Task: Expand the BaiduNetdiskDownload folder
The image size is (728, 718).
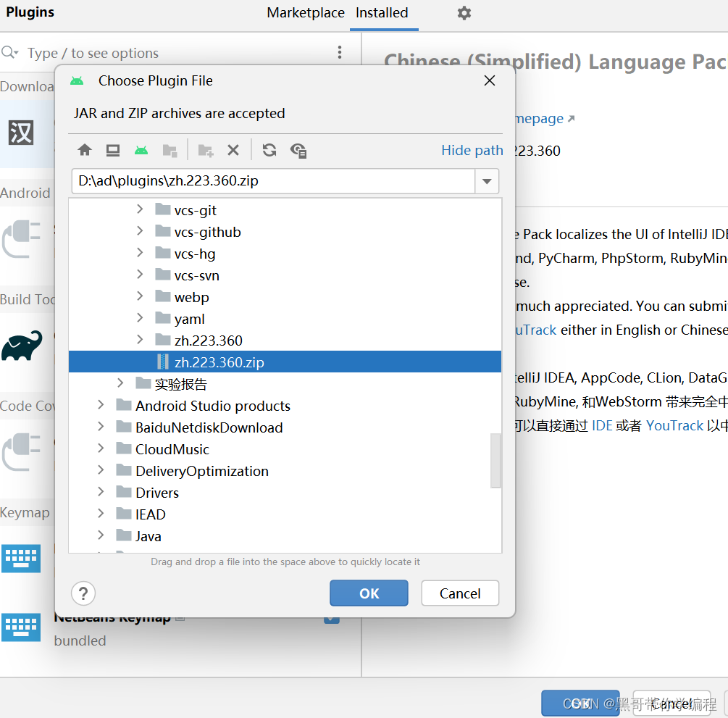Action: (x=101, y=426)
